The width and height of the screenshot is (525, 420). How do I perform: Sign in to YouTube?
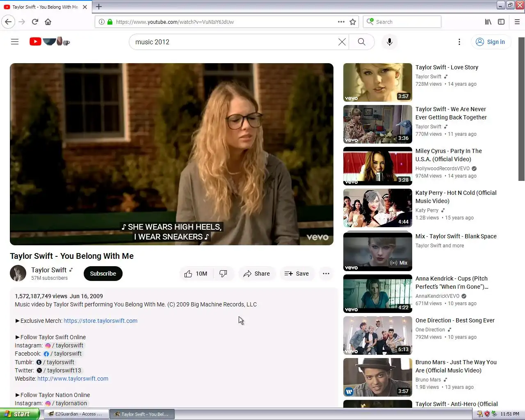(x=491, y=42)
